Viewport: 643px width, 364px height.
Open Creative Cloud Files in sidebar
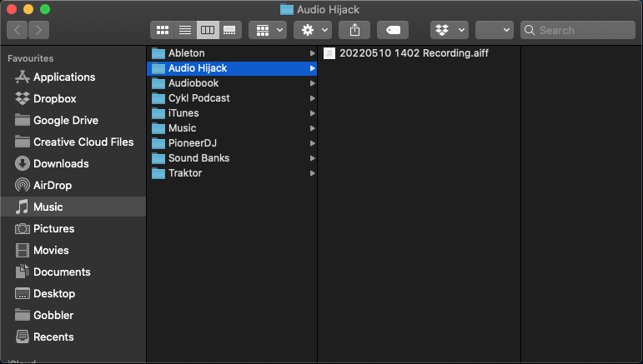73,142
